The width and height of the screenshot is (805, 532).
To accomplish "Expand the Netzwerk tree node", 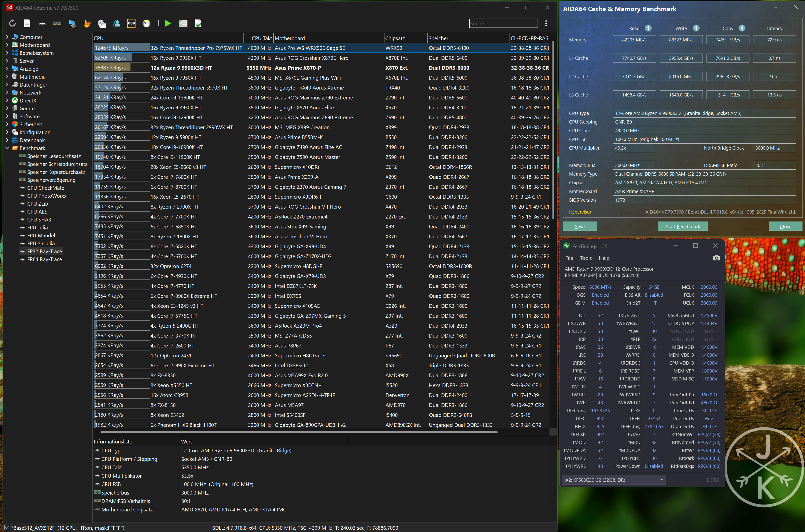I will coord(7,92).
